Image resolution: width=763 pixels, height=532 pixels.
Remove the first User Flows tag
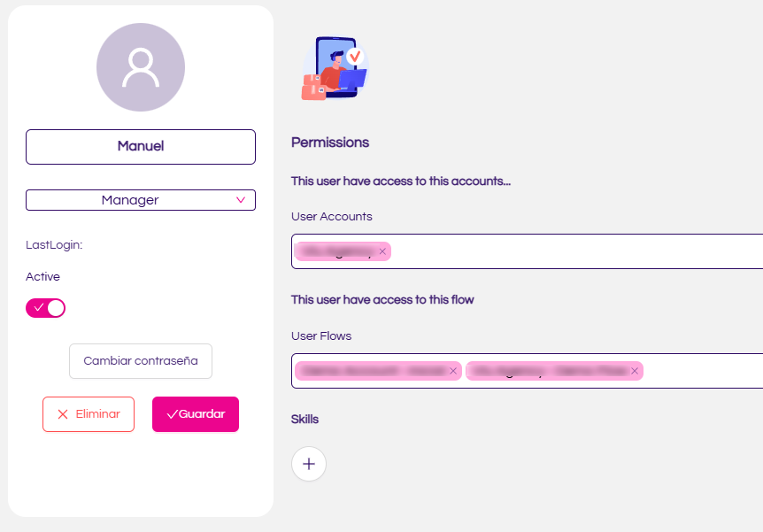[453, 371]
